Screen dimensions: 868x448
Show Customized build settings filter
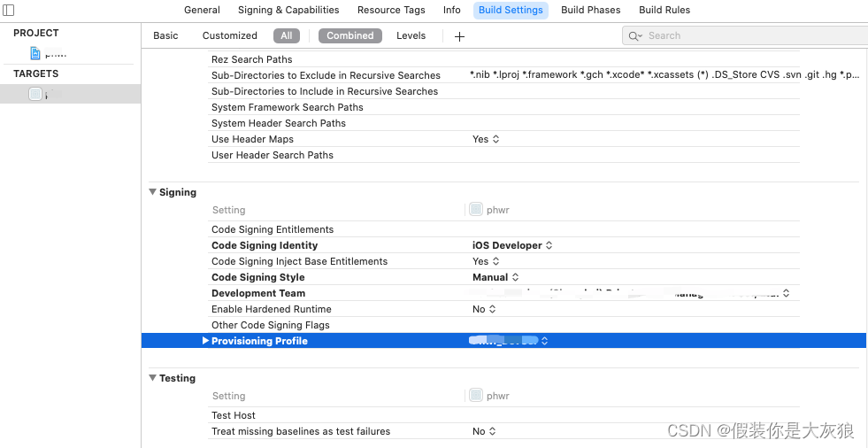click(x=230, y=35)
